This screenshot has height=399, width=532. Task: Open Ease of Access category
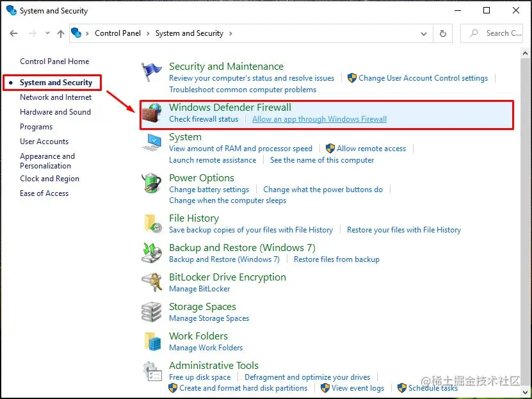click(x=44, y=193)
